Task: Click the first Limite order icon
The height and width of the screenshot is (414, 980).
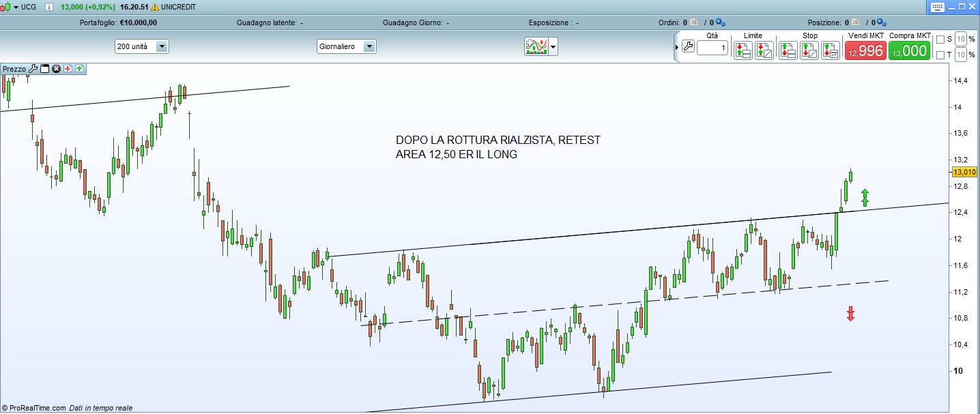Action: 743,50
